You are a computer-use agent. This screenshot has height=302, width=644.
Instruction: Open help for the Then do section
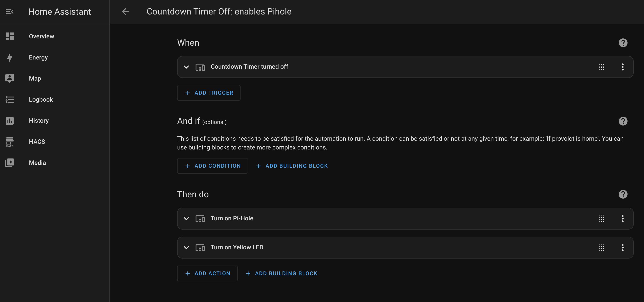pyautogui.click(x=623, y=194)
